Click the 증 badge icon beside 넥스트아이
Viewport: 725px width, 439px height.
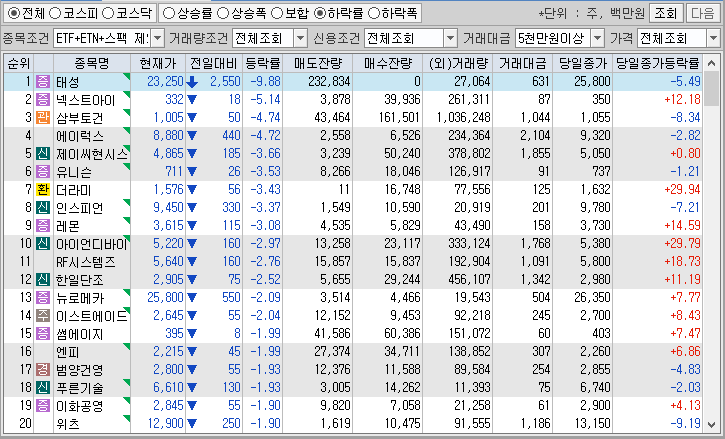tap(43, 99)
